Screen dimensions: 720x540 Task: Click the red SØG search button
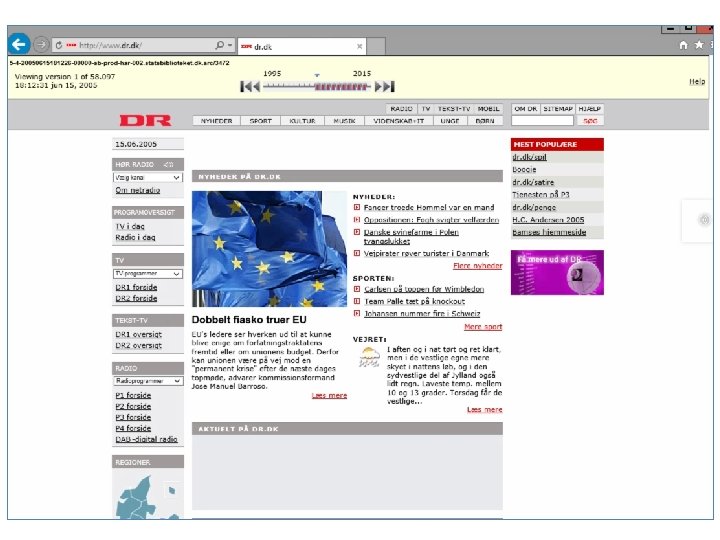pos(590,121)
